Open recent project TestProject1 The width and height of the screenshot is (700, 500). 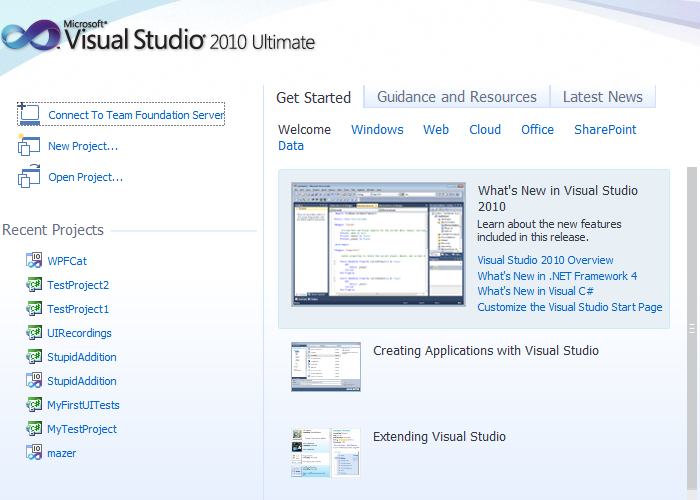(x=78, y=309)
